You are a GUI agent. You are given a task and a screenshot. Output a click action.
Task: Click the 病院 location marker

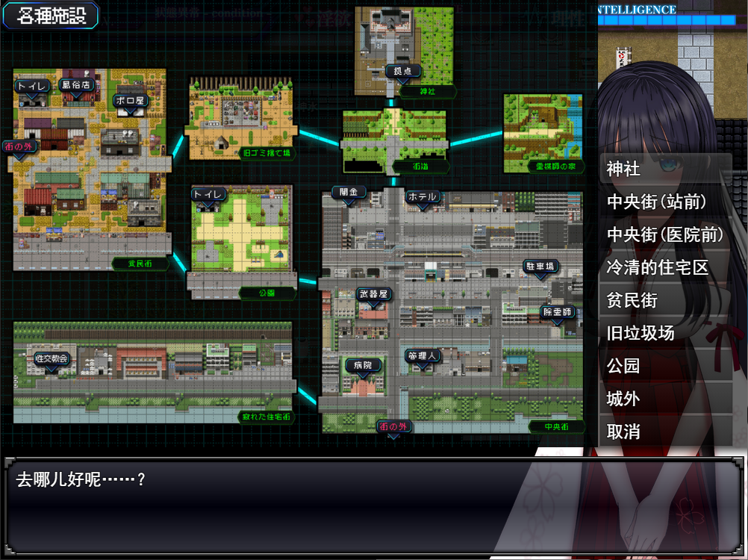(363, 365)
